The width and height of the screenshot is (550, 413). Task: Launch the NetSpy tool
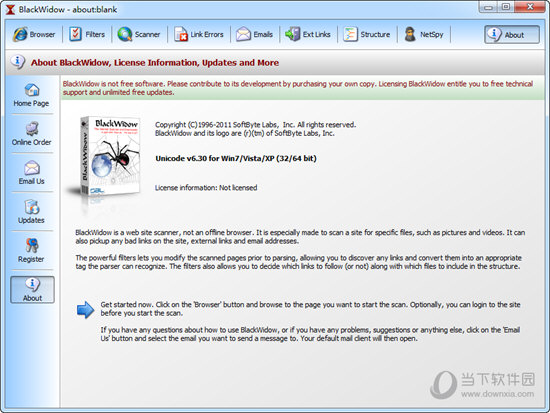pos(424,34)
